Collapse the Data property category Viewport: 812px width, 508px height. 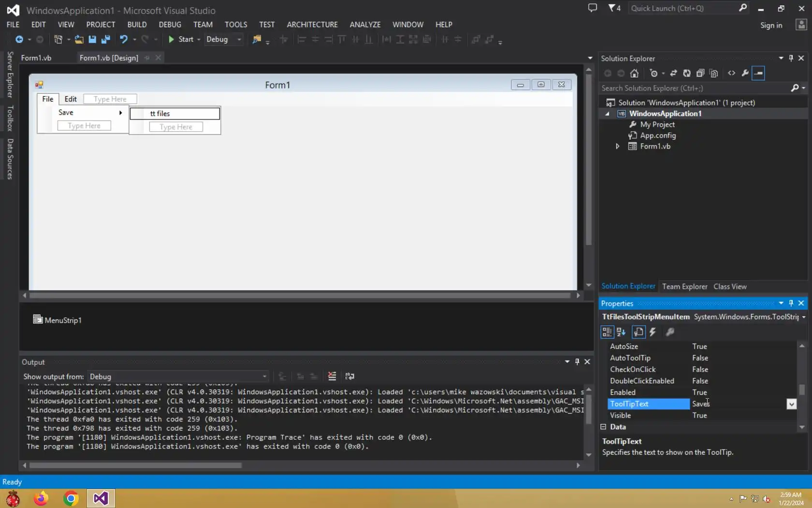[x=603, y=427]
